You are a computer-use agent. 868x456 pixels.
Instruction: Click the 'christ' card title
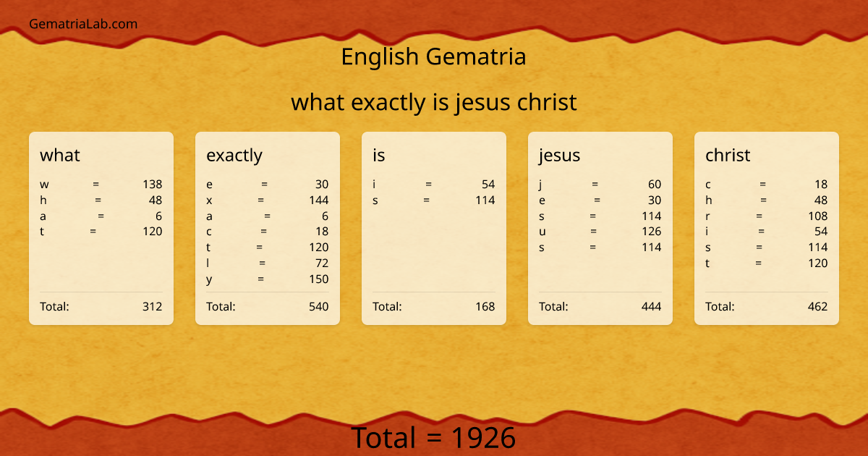[728, 155]
